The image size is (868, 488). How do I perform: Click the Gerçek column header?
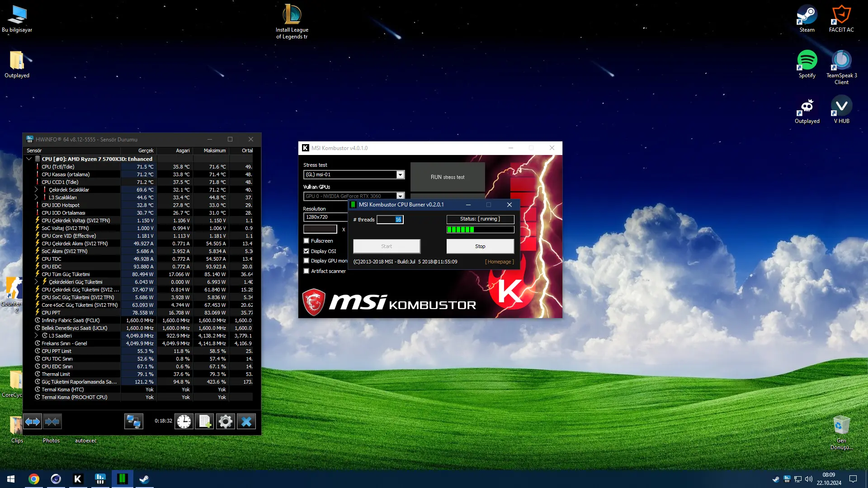pyautogui.click(x=139, y=150)
